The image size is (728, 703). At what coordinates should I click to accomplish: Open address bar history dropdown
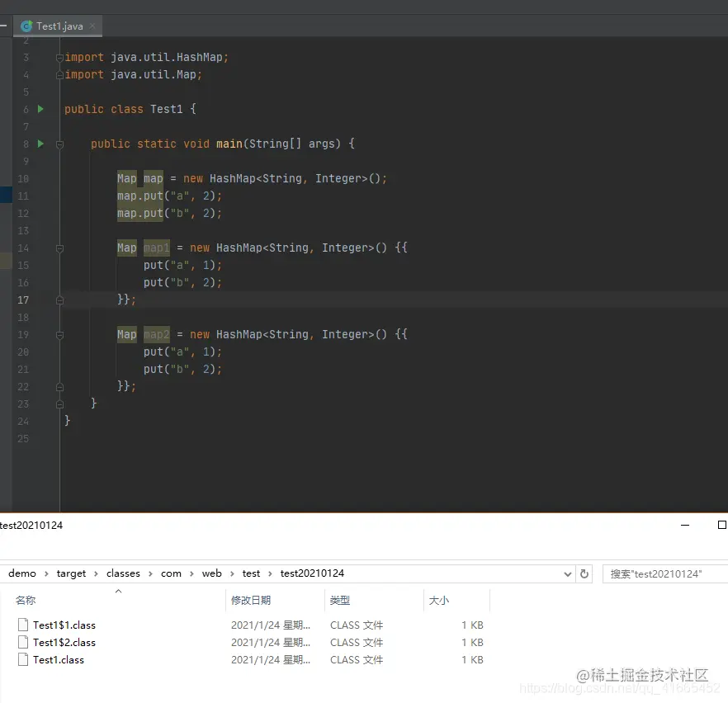pos(567,574)
